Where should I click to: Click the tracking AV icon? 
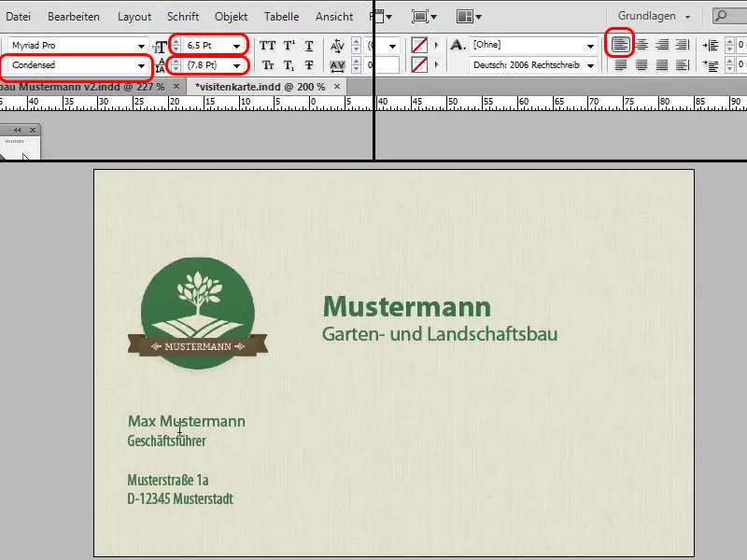[337, 65]
